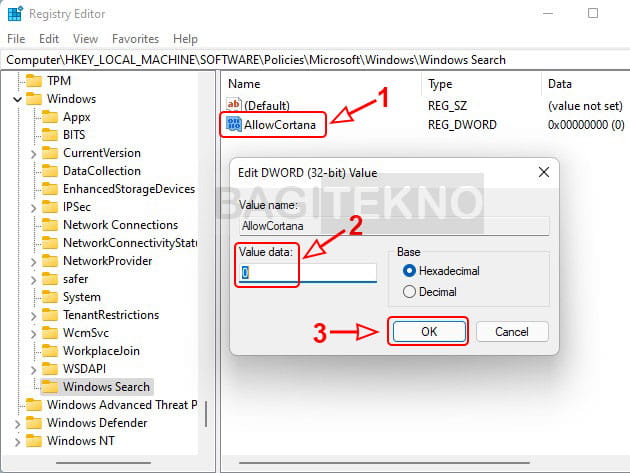Screen dimensions: 630x473
Task: Click the registry path address bar
Action: pyautogui.click(x=315, y=60)
